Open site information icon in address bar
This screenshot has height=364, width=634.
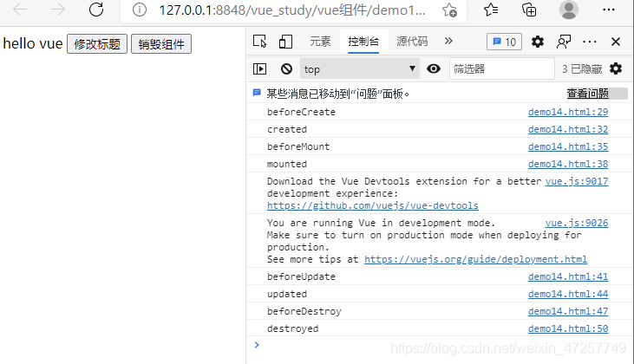tap(140, 10)
